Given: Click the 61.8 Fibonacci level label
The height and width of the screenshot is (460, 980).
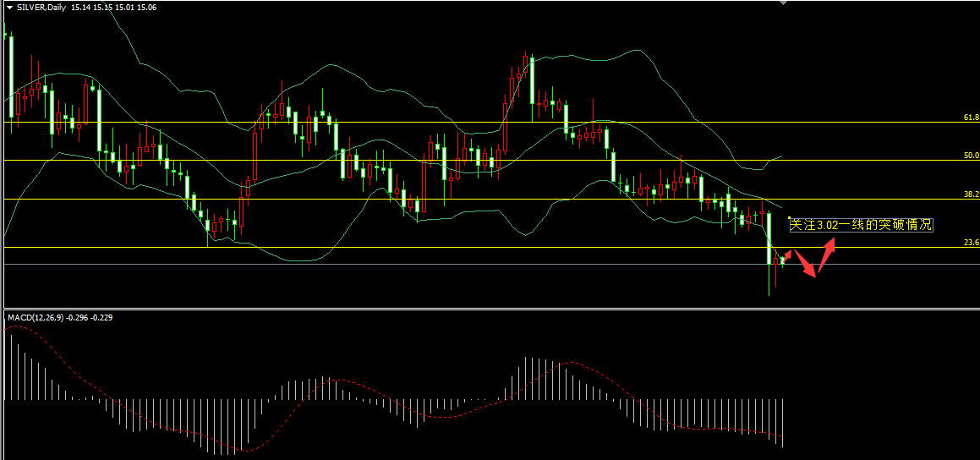Looking at the screenshot, I should coord(971,118).
